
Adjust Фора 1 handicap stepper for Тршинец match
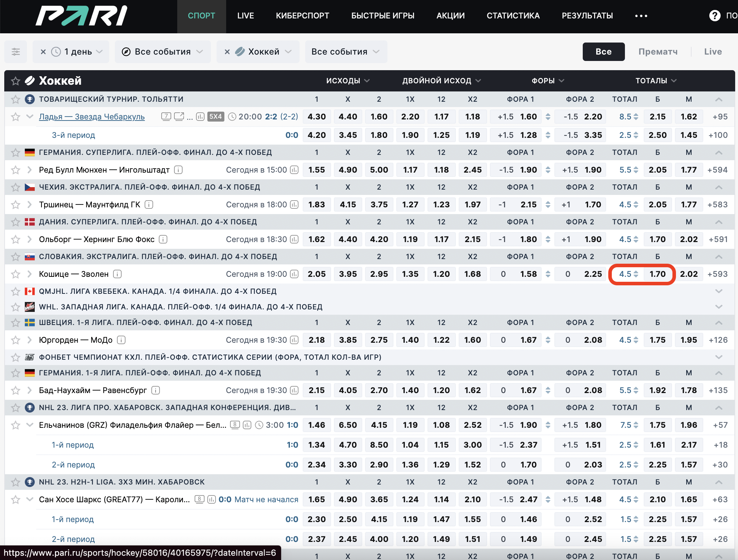(548, 205)
